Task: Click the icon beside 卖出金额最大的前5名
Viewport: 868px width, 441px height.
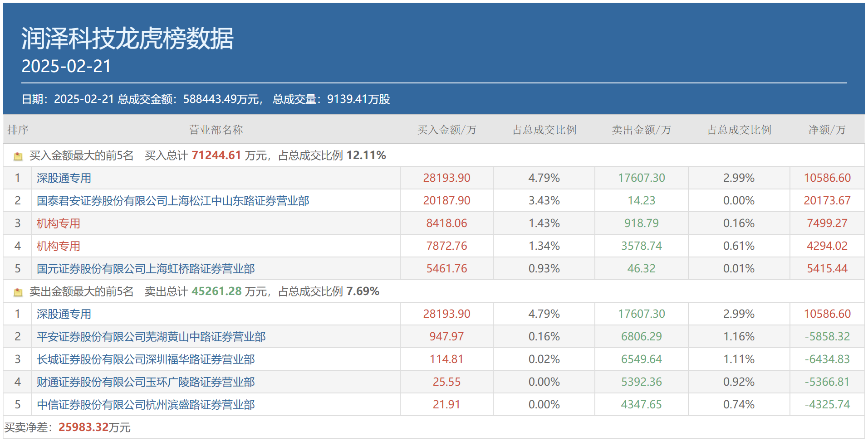Action: (18, 292)
